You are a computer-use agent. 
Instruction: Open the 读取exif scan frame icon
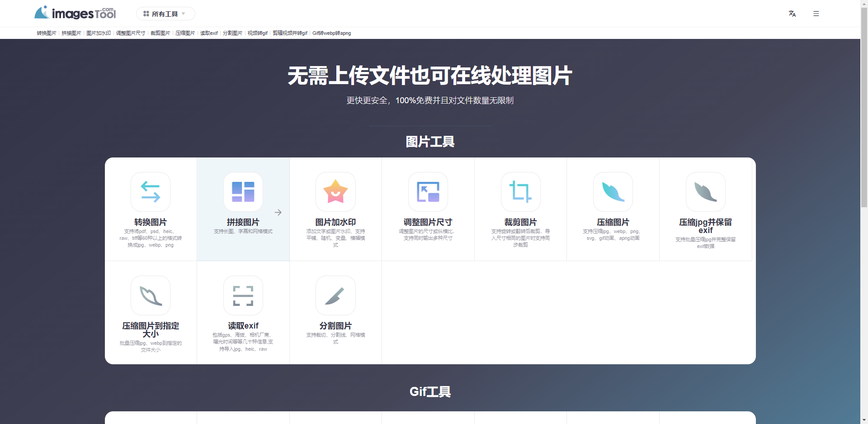(243, 295)
